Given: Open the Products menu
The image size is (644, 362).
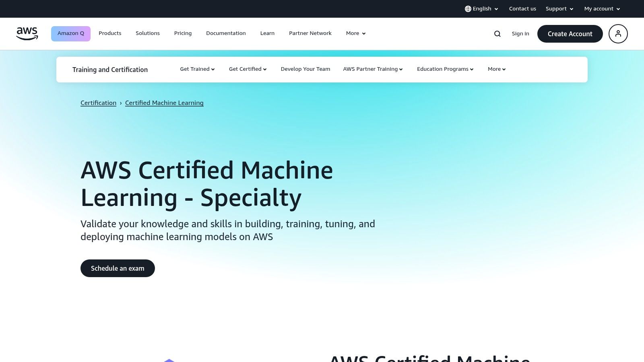Looking at the screenshot, I should point(110,33).
